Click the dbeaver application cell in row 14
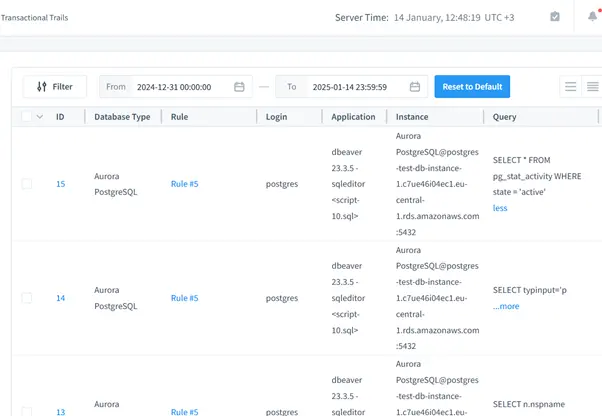The image size is (602, 416). pos(348,298)
